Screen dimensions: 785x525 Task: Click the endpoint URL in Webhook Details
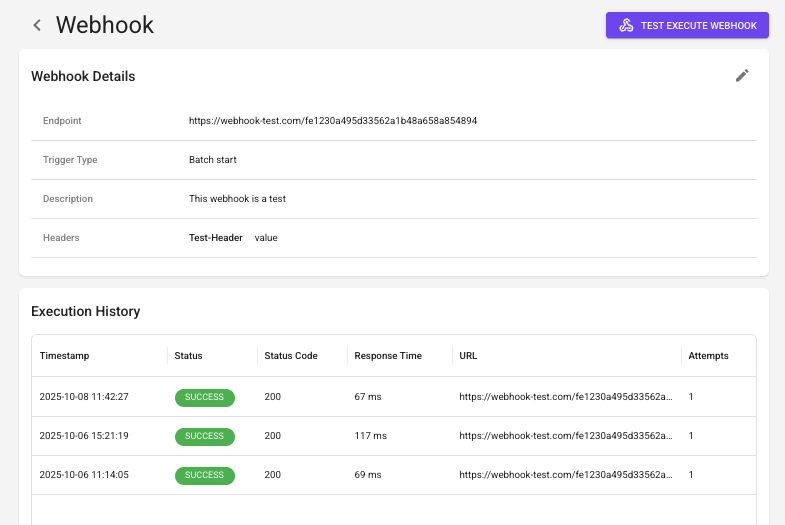click(332, 121)
